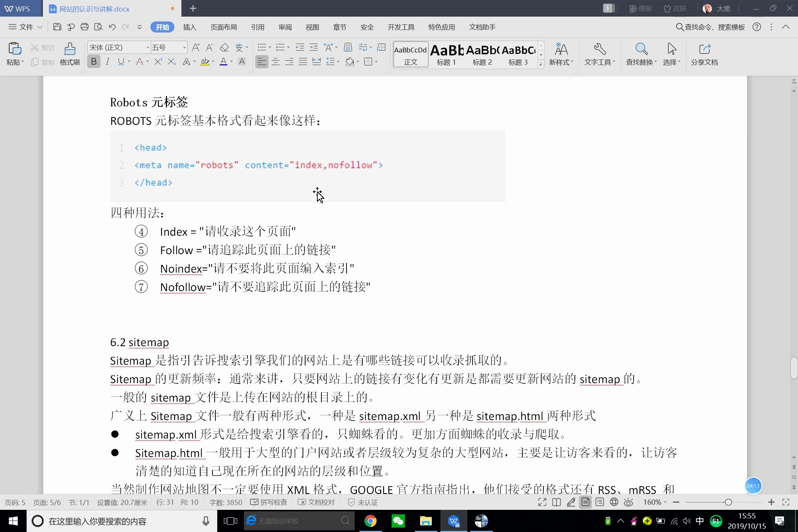
Task: Open Print Preview icon
Action: coord(98,27)
